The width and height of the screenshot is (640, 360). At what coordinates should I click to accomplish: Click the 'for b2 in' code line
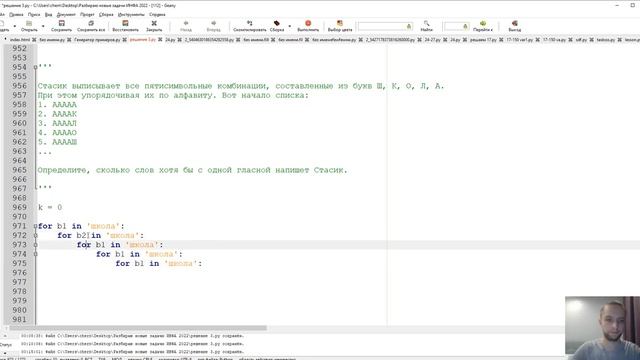[x=100, y=236]
